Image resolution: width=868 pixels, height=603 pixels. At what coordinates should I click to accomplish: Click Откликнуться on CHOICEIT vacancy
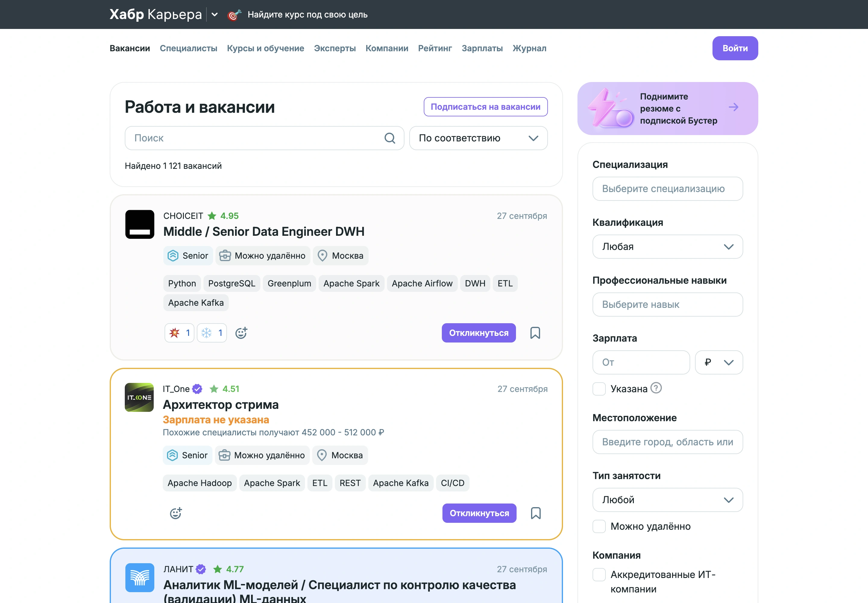(479, 333)
